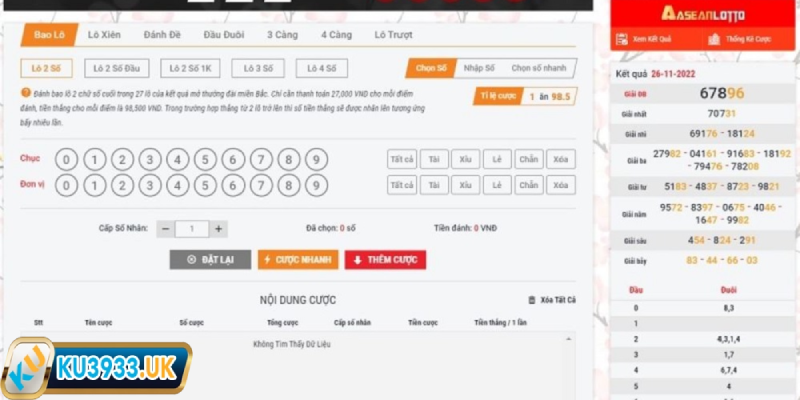Toggle digit 0 in the Đơn vị row
This screenshot has height=400, width=800.
pyautogui.click(x=66, y=185)
